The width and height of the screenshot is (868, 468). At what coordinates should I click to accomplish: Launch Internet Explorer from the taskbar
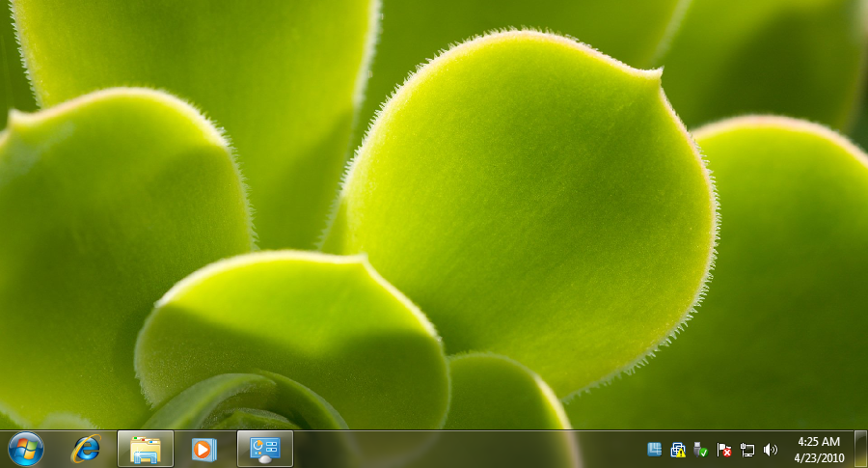[x=87, y=449]
